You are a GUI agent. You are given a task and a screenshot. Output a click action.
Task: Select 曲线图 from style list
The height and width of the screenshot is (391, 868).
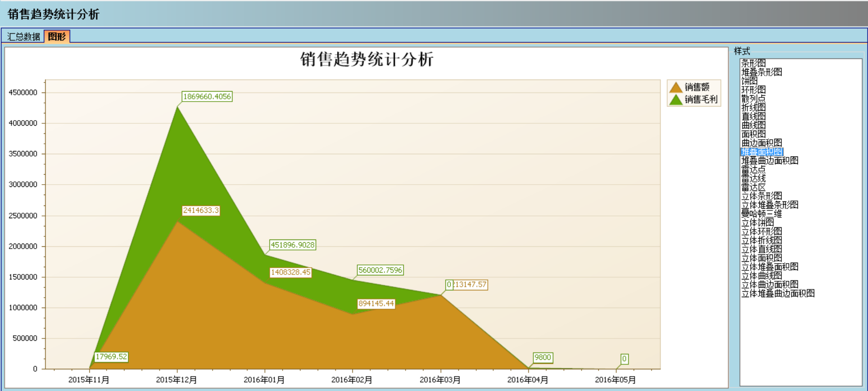coord(753,125)
